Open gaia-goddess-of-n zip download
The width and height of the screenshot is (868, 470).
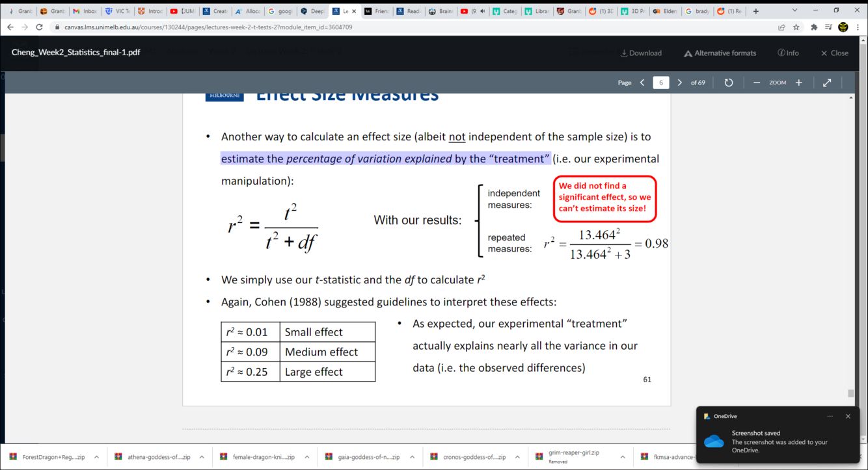(363, 457)
